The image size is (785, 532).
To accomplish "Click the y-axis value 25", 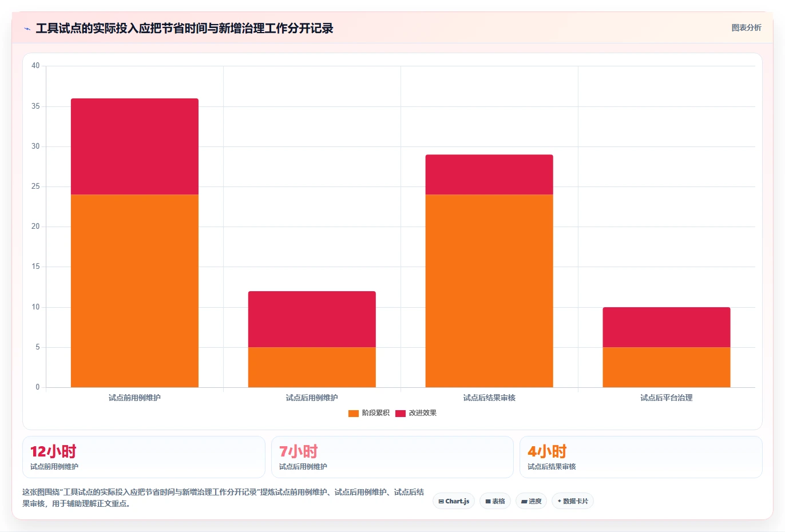I will 35,186.
